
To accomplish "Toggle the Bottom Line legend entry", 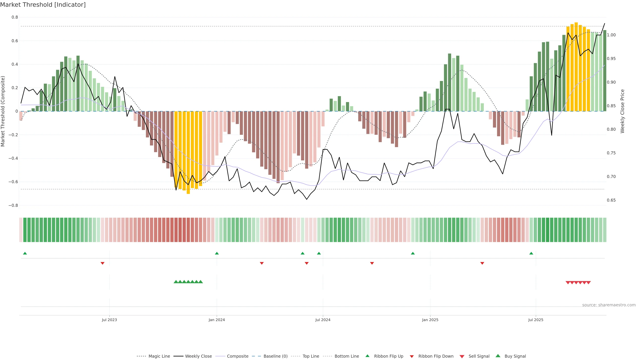I will [346, 356].
